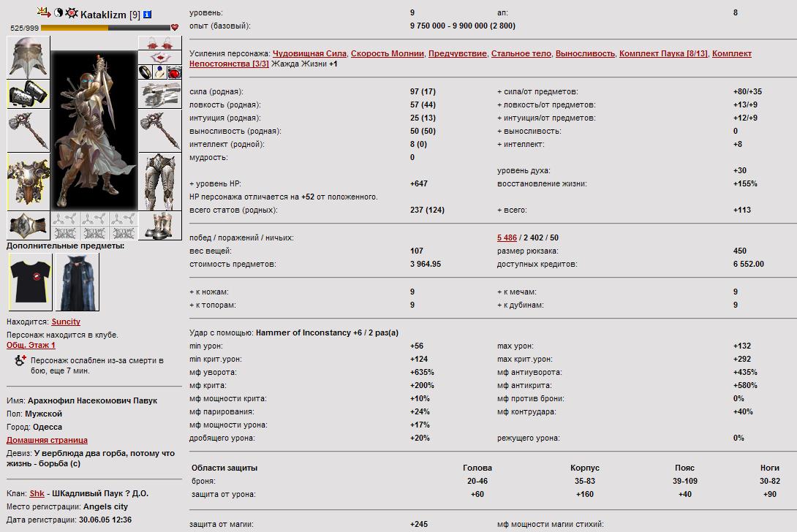Open the dark blue cloak additional item
The width and height of the screenshot is (797, 532).
click(x=78, y=282)
